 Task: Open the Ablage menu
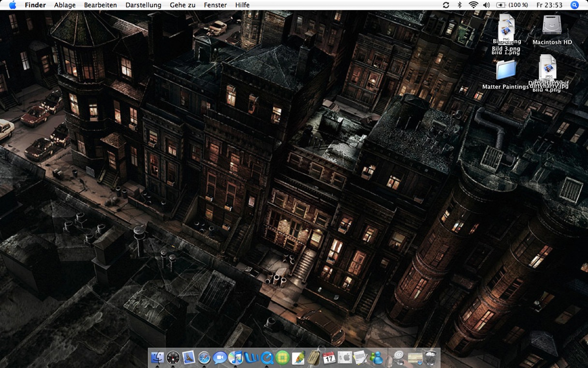[x=65, y=5]
